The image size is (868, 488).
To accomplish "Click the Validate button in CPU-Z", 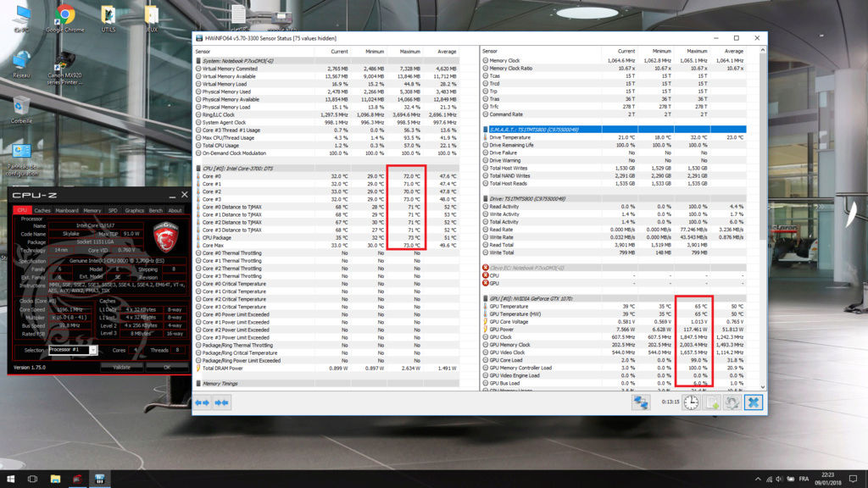I will pyautogui.click(x=122, y=368).
